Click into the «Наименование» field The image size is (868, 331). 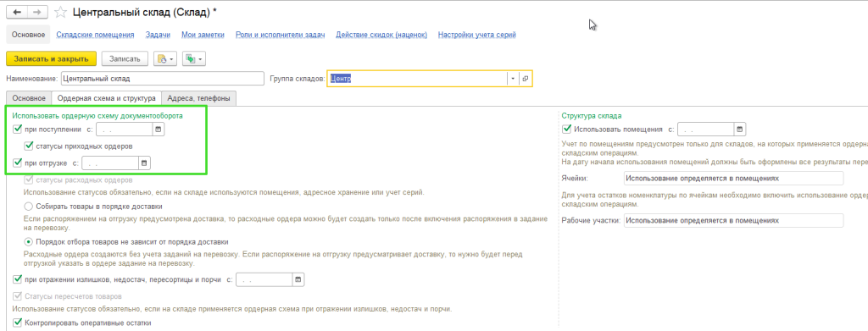(x=162, y=79)
